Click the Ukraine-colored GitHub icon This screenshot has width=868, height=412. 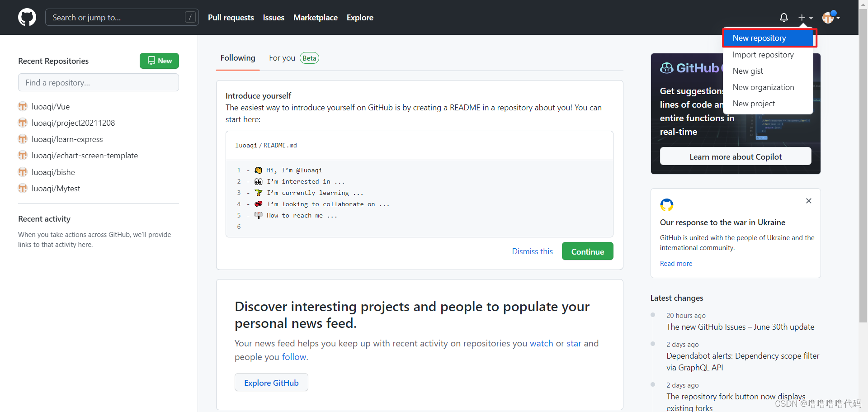tap(667, 205)
